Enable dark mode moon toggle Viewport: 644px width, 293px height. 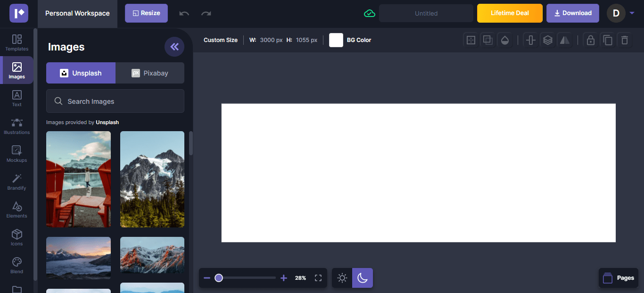coord(362,278)
